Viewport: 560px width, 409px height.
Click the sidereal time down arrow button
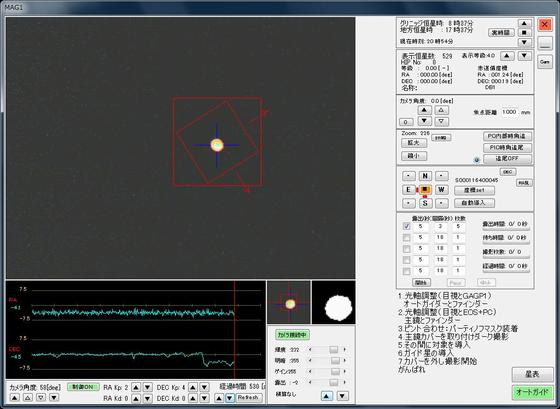pyautogui.click(x=524, y=42)
